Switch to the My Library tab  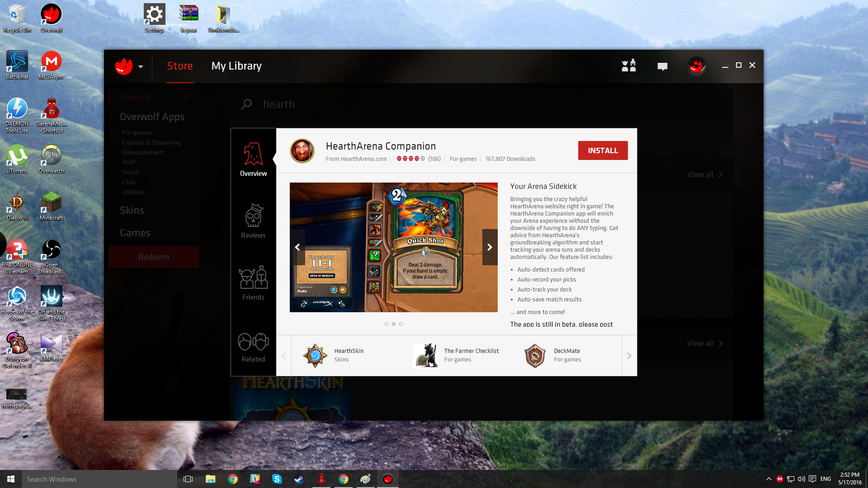(x=236, y=66)
